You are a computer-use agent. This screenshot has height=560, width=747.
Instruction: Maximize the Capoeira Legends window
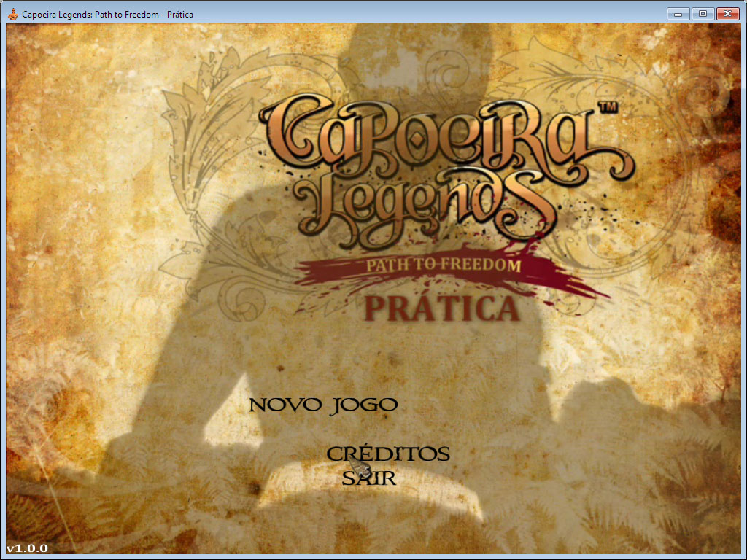pos(703,14)
